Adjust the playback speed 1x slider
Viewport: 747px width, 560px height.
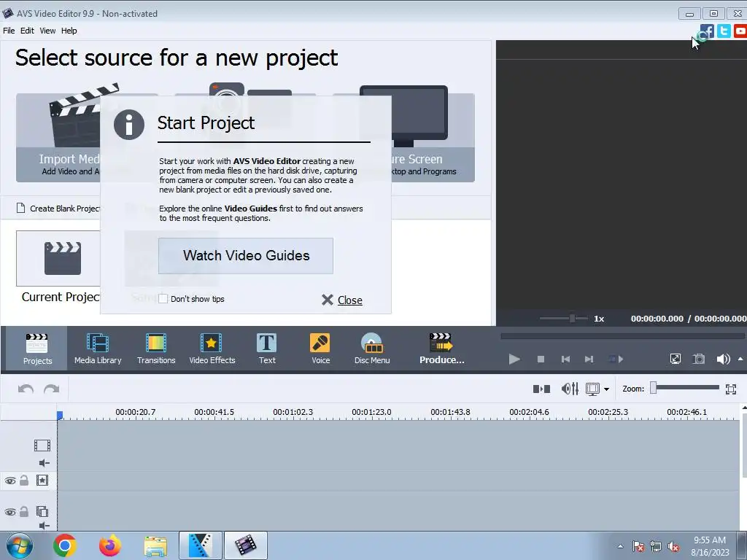[x=564, y=318]
